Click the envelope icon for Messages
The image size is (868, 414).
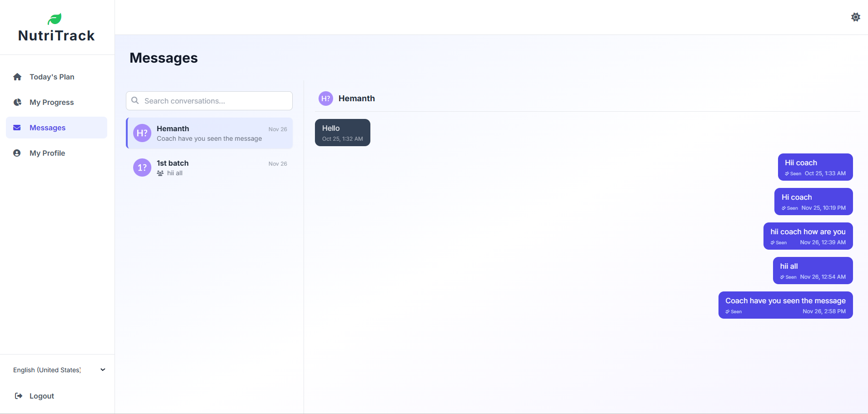(x=17, y=128)
